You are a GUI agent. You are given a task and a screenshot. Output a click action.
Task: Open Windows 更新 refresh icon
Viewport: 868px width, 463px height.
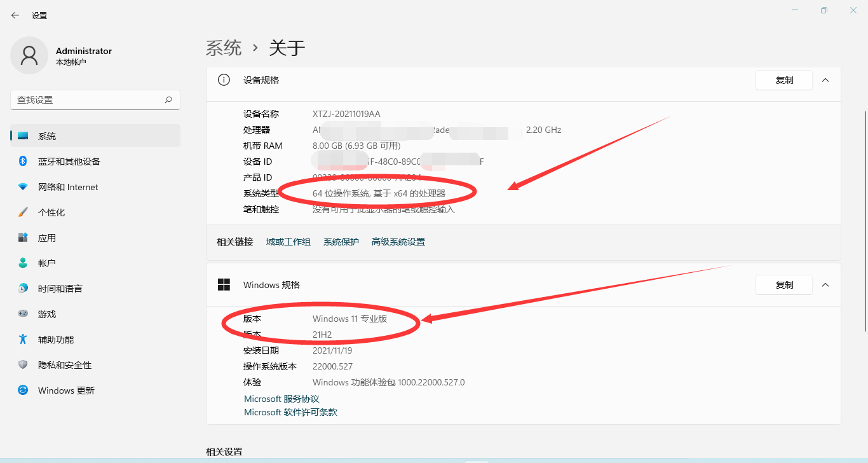coord(23,390)
